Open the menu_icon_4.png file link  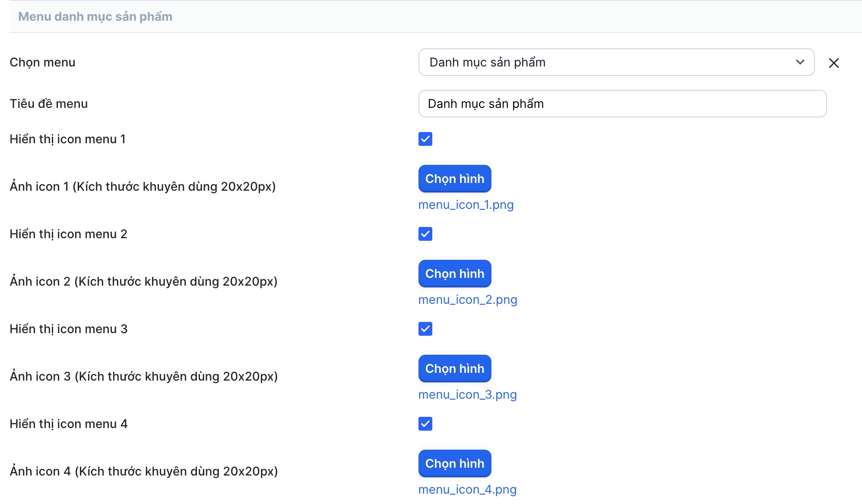coord(467,489)
